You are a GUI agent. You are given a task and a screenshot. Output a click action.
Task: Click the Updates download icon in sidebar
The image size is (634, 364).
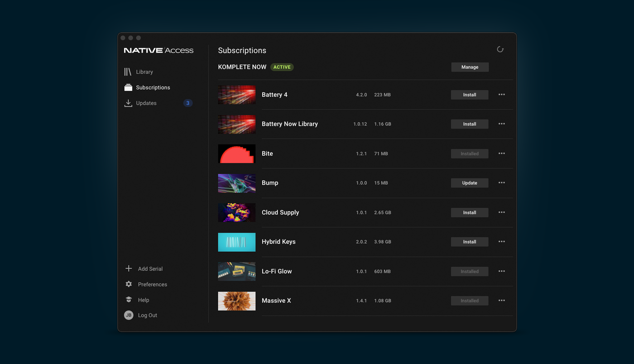tap(128, 103)
